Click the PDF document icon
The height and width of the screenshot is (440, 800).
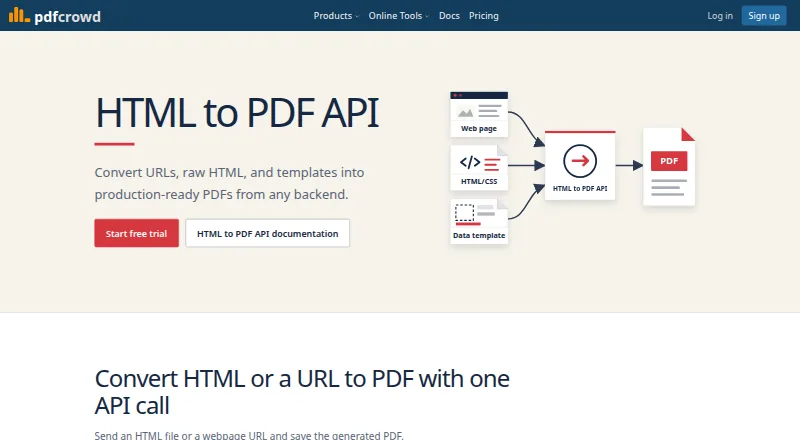(669, 167)
